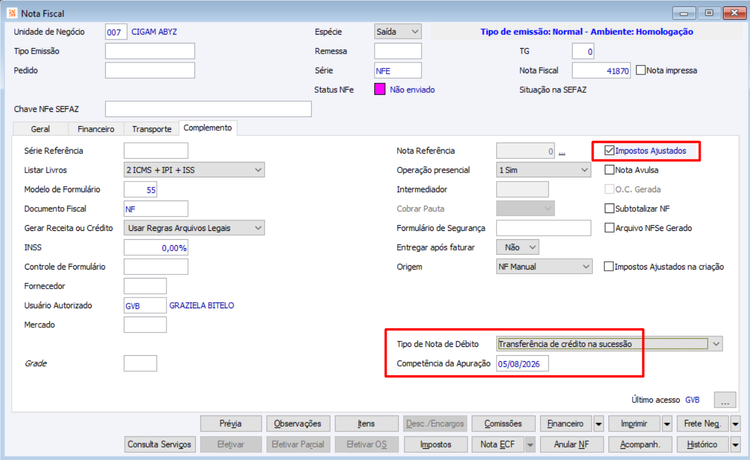Click the Nota Fiscal window title icon
The height and width of the screenshot is (460, 750).
[x=12, y=13]
